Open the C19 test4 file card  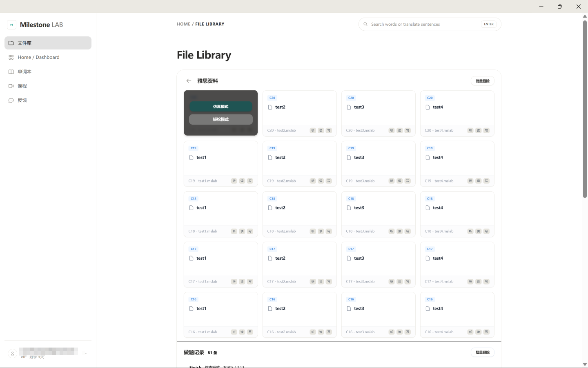(457, 164)
